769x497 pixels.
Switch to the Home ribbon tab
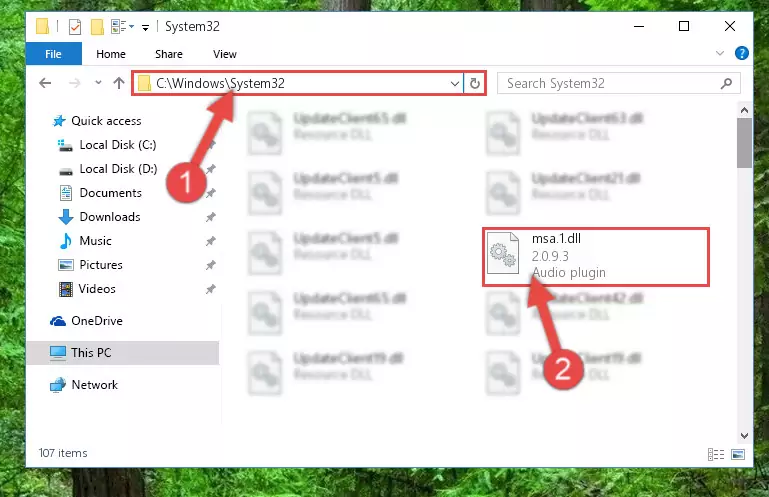[x=111, y=54]
